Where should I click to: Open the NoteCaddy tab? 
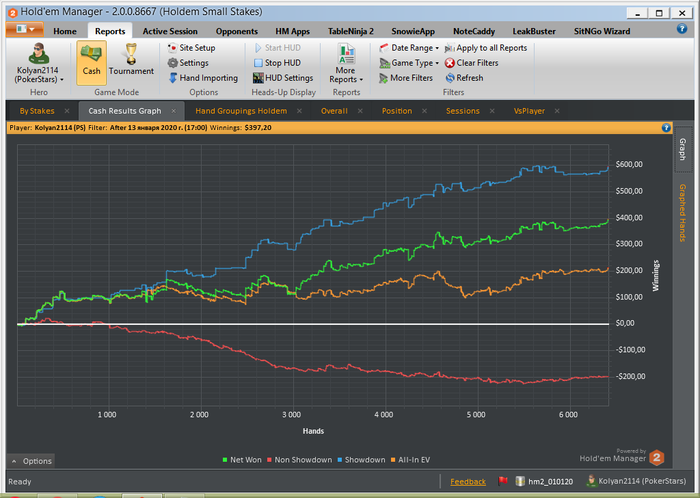[x=474, y=31]
